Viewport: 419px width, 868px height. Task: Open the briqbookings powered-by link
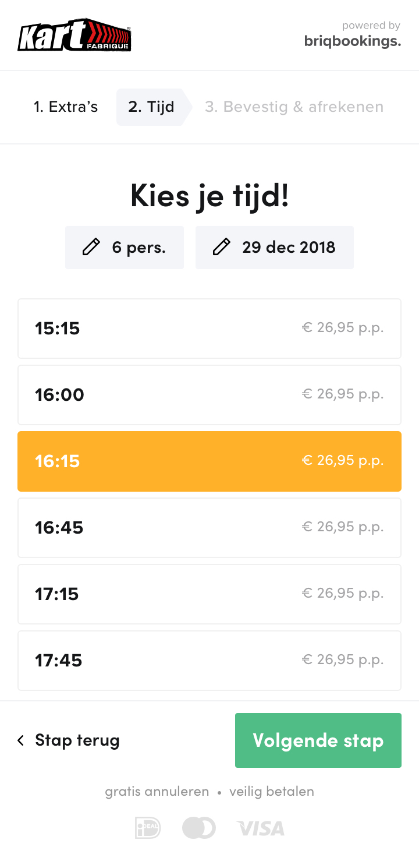pos(352,35)
